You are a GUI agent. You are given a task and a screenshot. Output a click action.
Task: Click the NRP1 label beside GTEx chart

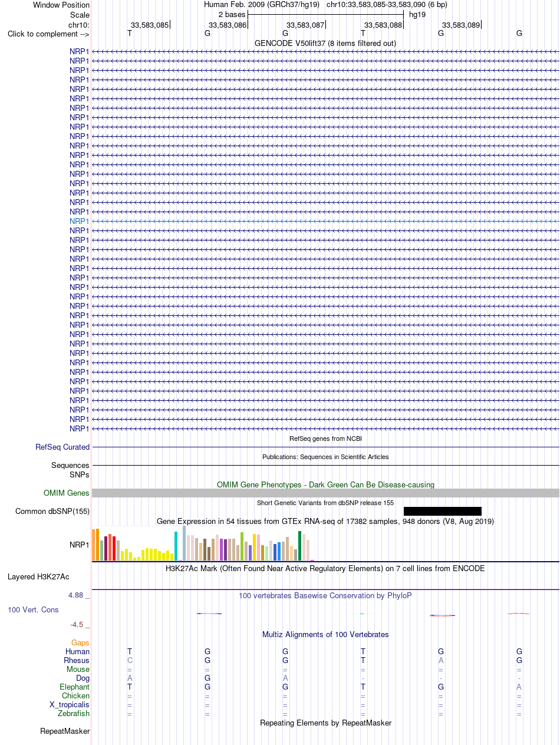coord(80,545)
